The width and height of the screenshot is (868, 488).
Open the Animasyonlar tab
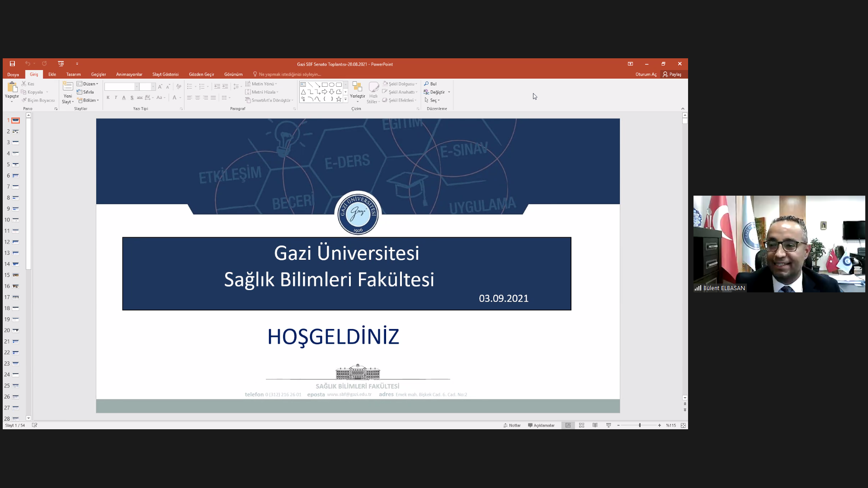[x=129, y=75]
